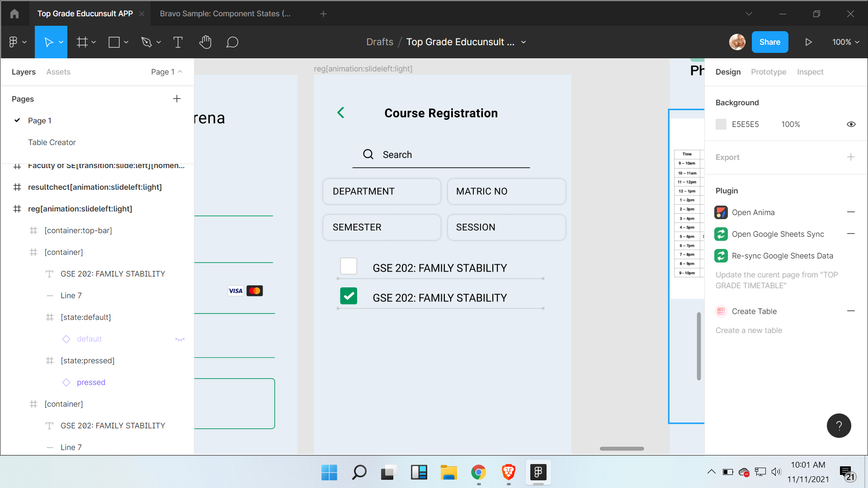
Task: Start presentation with the play icon
Action: click(808, 42)
